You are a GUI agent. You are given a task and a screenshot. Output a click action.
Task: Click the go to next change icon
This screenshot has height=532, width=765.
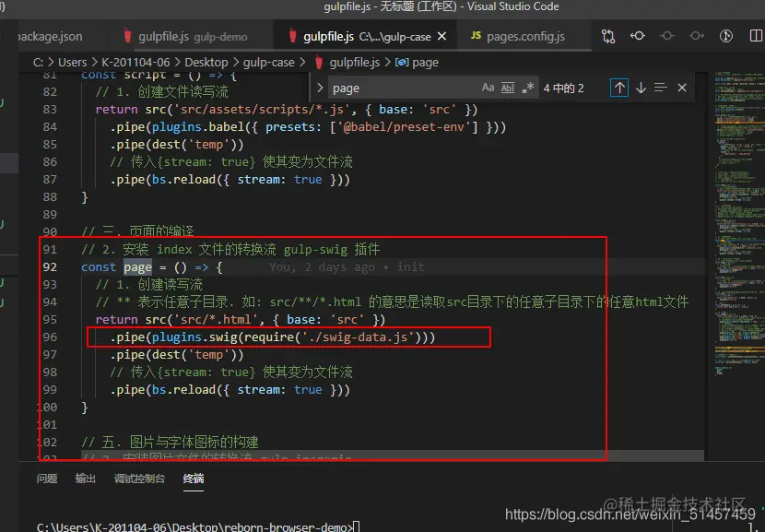click(x=696, y=36)
